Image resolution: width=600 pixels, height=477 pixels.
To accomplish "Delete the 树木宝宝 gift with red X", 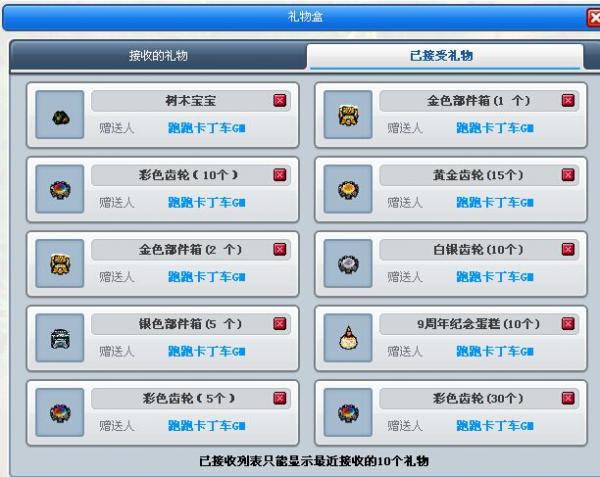I will pyautogui.click(x=280, y=101).
